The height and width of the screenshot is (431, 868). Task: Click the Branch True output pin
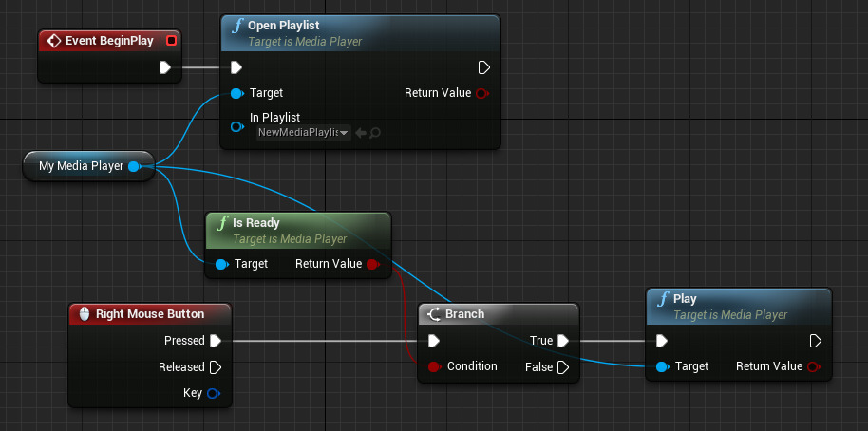tap(563, 341)
